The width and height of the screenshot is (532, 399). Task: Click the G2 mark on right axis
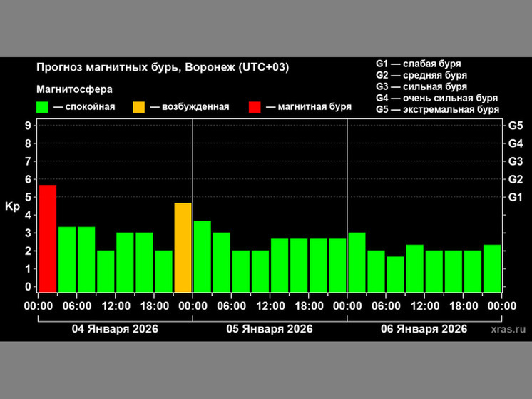coord(515,179)
